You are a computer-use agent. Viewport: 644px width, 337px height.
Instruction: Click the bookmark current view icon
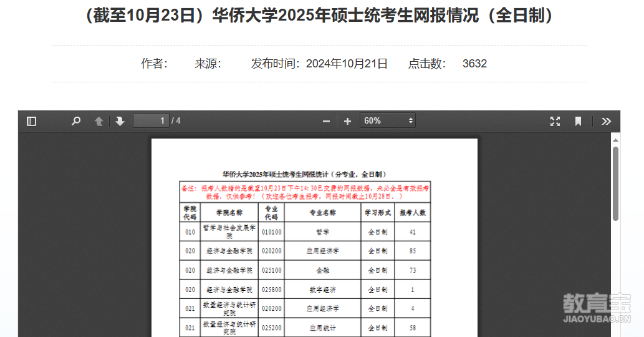tap(579, 121)
